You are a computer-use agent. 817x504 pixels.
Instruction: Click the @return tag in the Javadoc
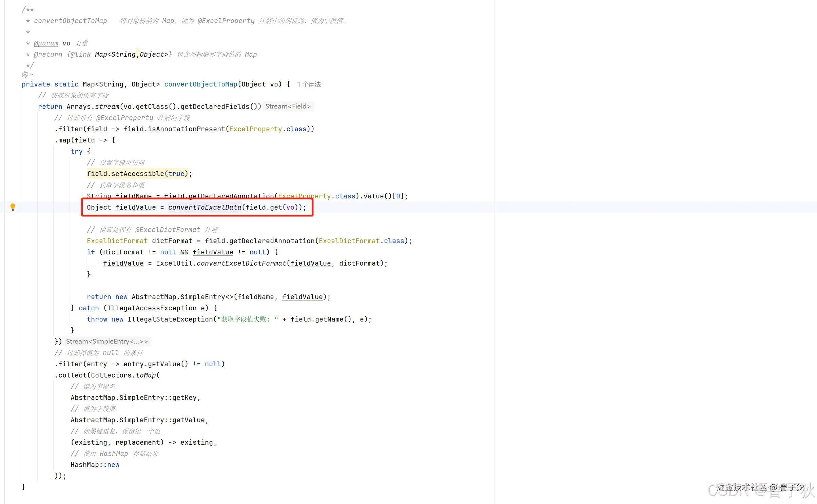click(x=48, y=54)
